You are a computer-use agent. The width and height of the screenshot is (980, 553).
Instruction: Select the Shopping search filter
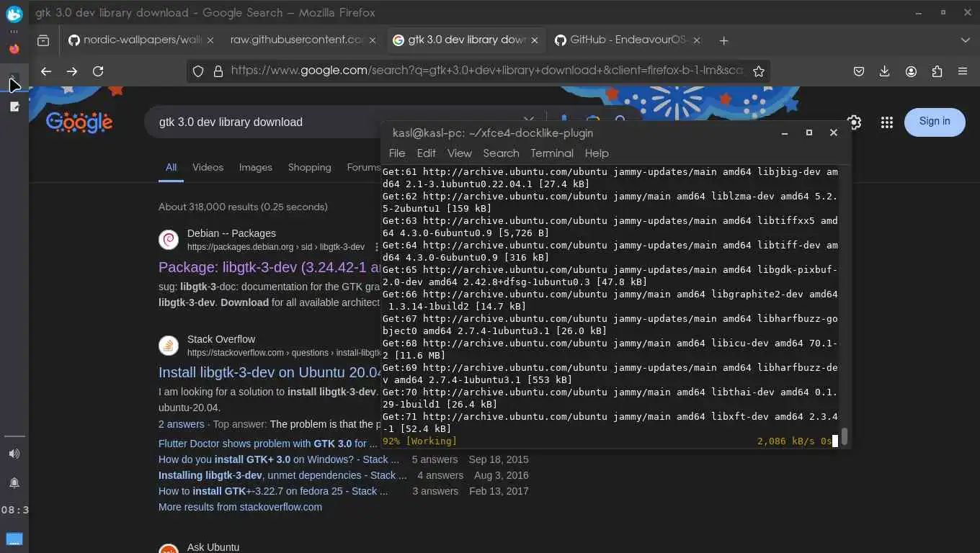click(310, 168)
